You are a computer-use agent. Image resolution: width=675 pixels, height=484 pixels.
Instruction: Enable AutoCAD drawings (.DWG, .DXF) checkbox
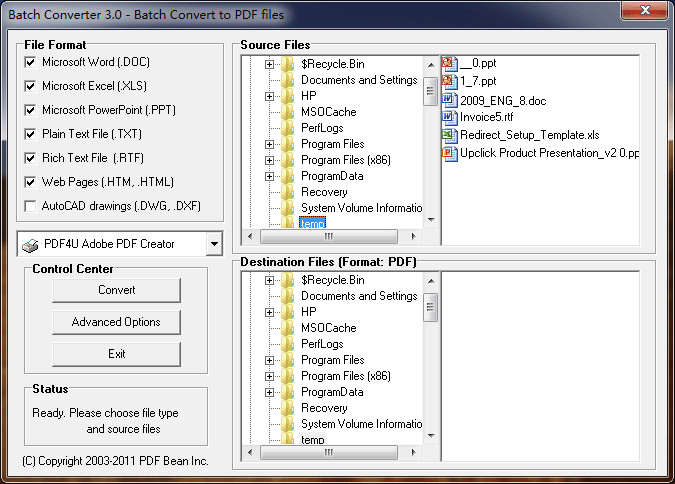click(30, 206)
